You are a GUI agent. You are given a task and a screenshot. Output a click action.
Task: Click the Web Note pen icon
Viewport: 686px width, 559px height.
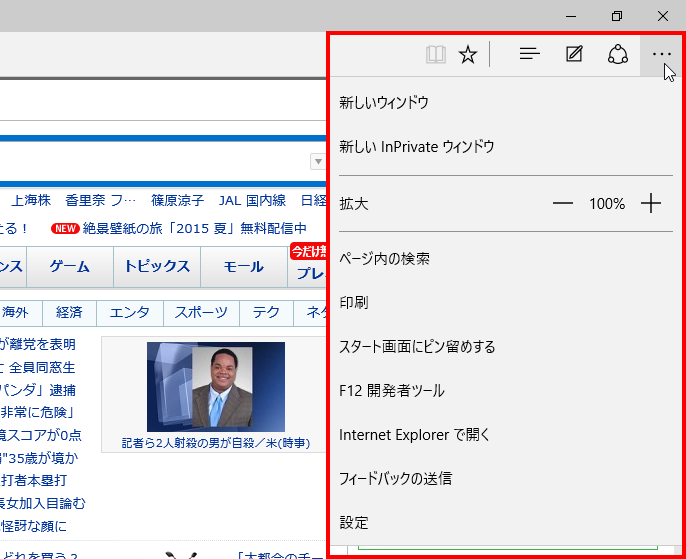click(574, 55)
